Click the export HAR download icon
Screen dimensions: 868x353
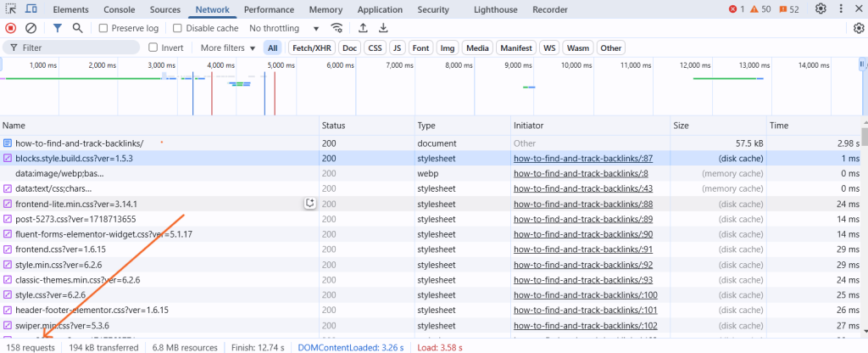[383, 28]
